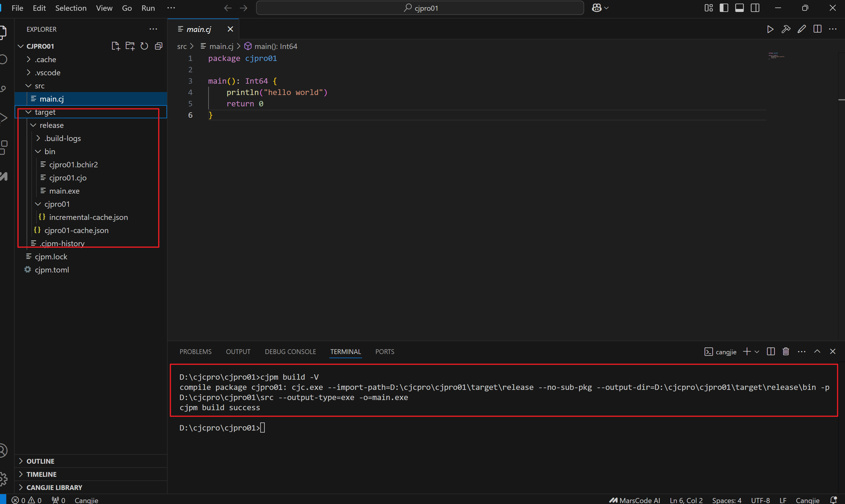Click MarsCode AI in status bar
Screen dimensions: 845x504
[635, 500]
